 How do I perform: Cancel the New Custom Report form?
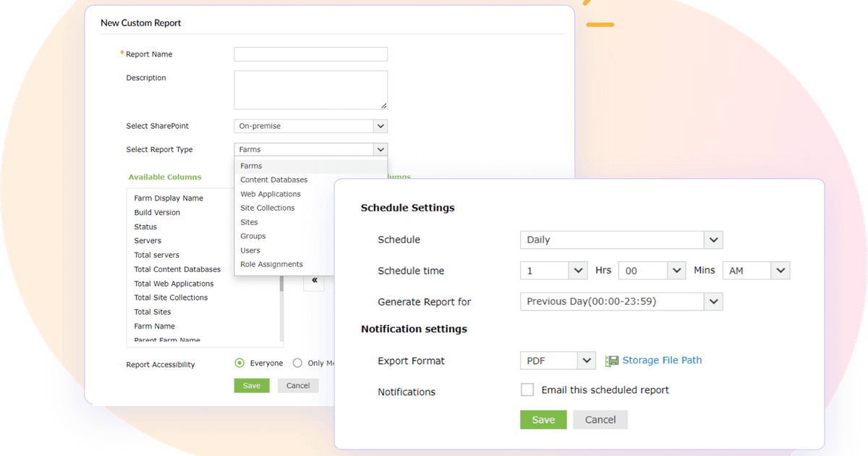[298, 386]
